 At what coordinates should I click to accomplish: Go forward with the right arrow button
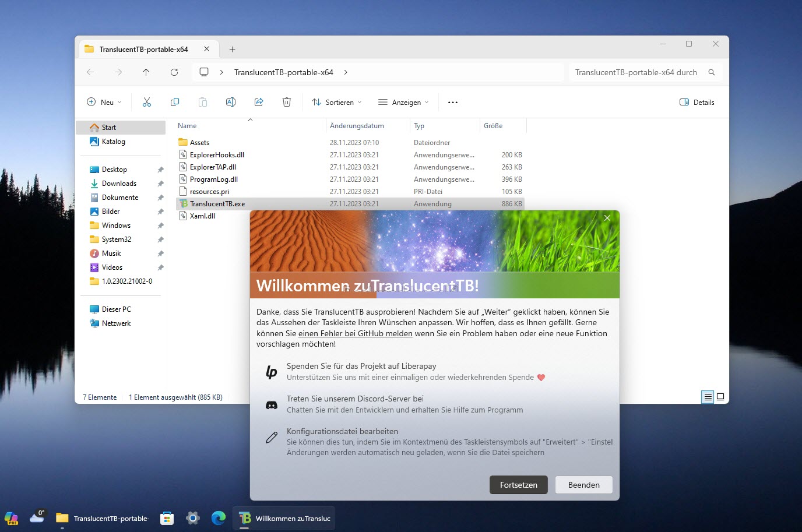118,72
